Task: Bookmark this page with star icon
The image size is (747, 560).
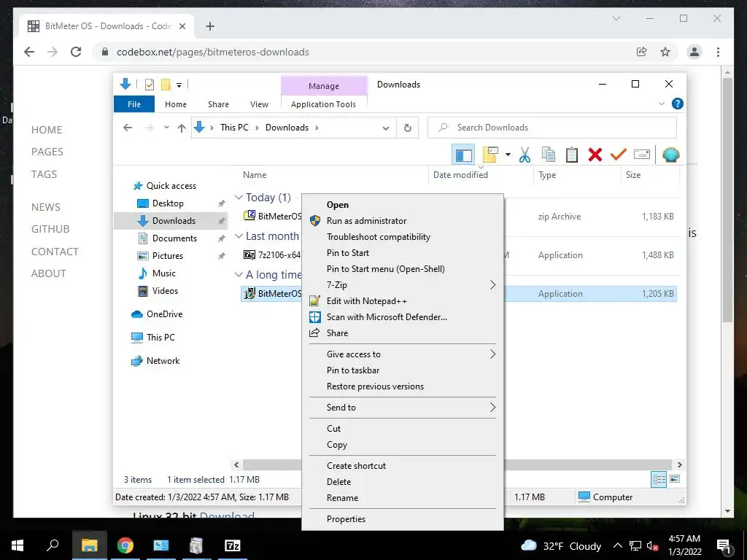Action: pyautogui.click(x=665, y=52)
